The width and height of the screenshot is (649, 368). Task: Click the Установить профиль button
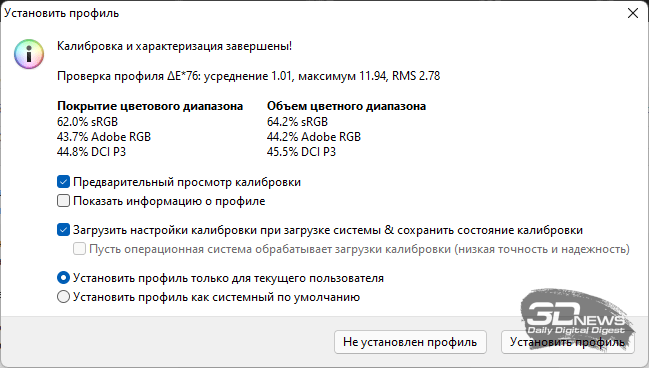567,342
